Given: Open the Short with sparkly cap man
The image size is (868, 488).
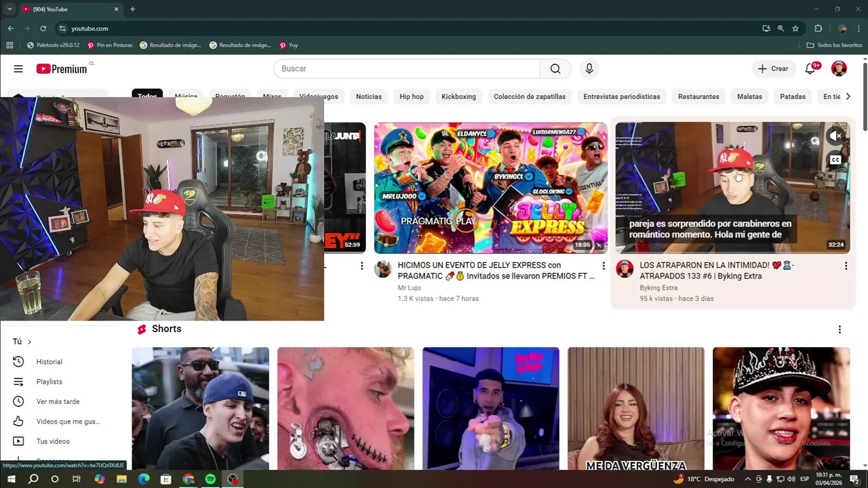Looking at the screenshot, I should (x=781, y=409).
